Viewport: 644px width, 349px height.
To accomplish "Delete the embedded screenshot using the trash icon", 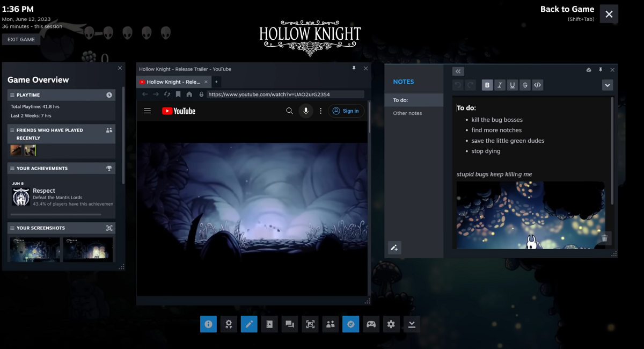I will coord(604,238).
